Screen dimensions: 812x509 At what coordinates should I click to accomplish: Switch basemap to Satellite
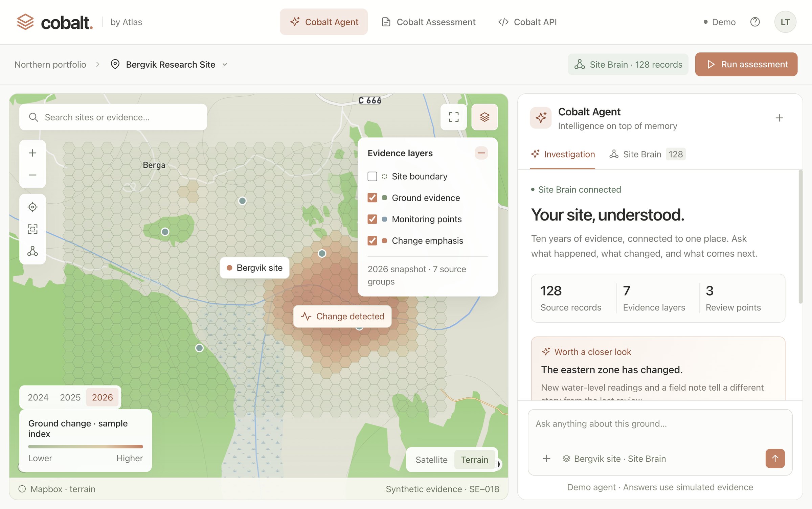pos(431,460)
